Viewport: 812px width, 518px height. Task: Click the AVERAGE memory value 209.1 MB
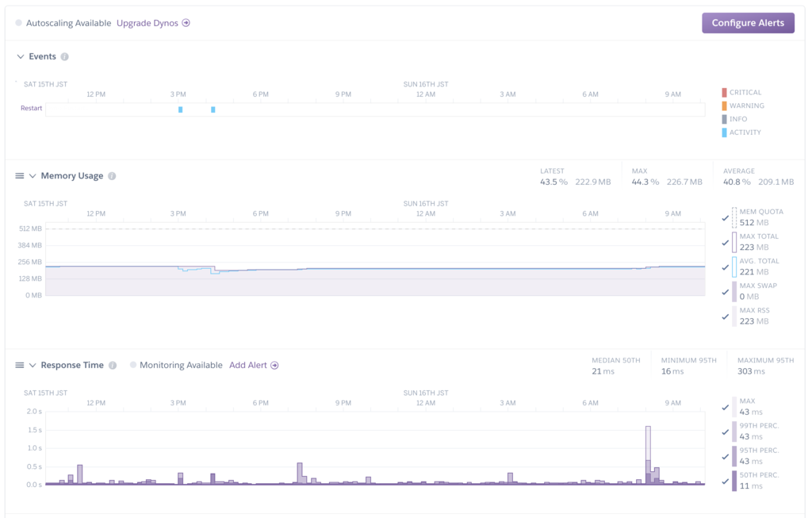pos(776,182)
